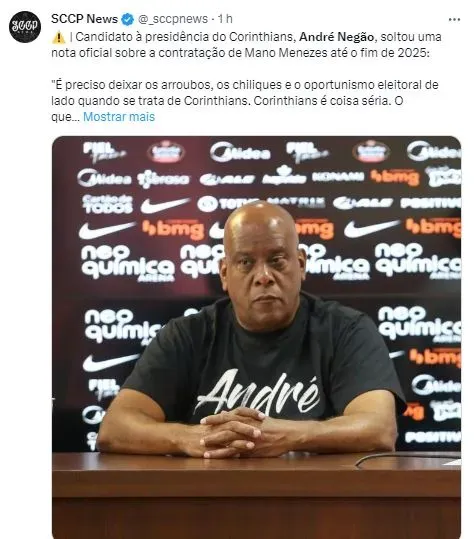Click the quote starting É preciso deixar
Viewport: 474px width, 539px height.
244,101
